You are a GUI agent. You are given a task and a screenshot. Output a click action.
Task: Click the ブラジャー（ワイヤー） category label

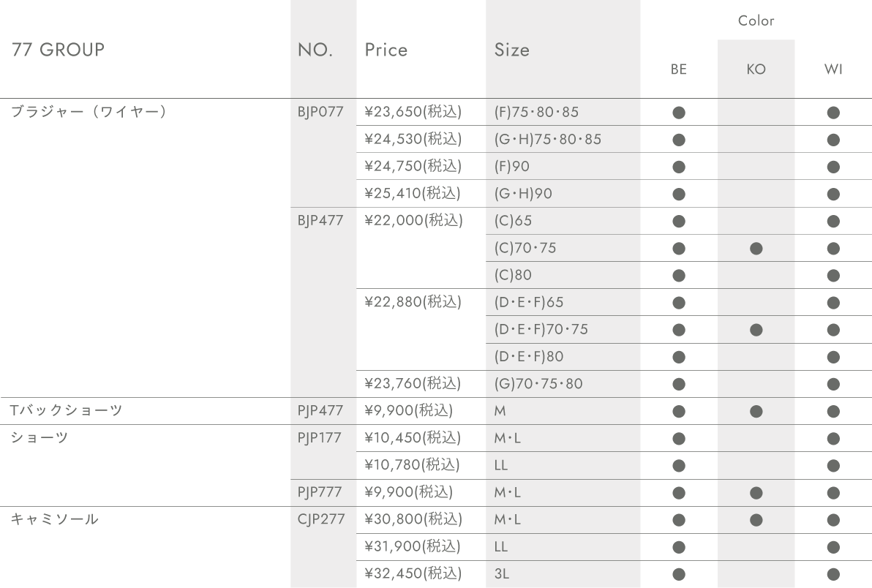tap(89, 112)
